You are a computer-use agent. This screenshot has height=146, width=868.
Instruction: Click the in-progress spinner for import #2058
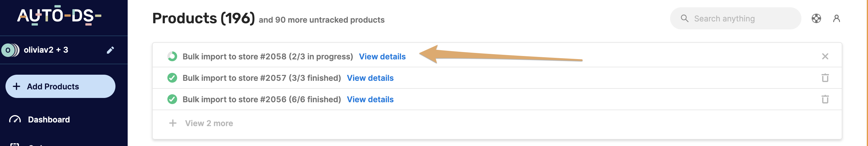click(172, 56)
